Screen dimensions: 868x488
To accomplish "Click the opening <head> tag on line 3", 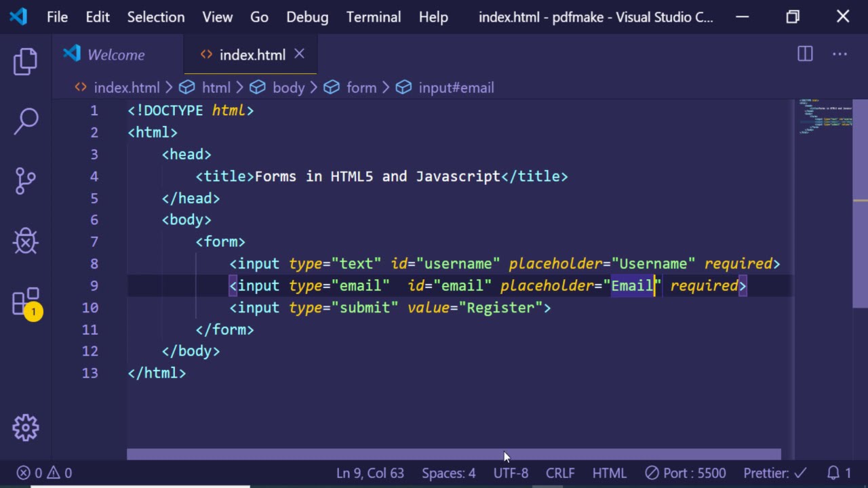I will pyautogui.click(x=186, y=155).
